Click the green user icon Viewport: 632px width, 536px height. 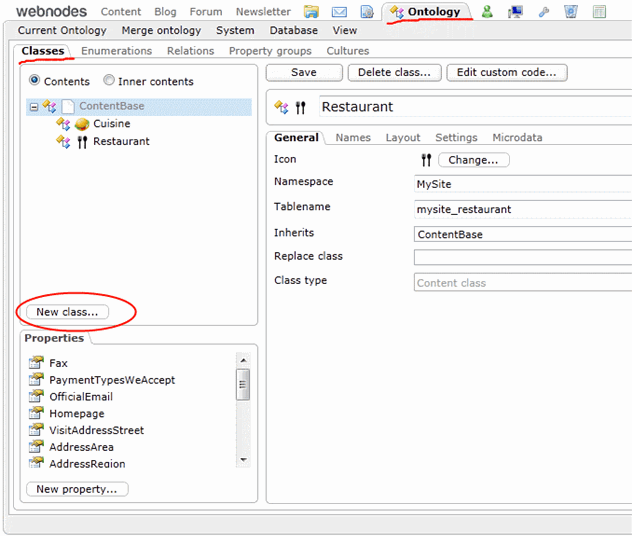[487, 12]
